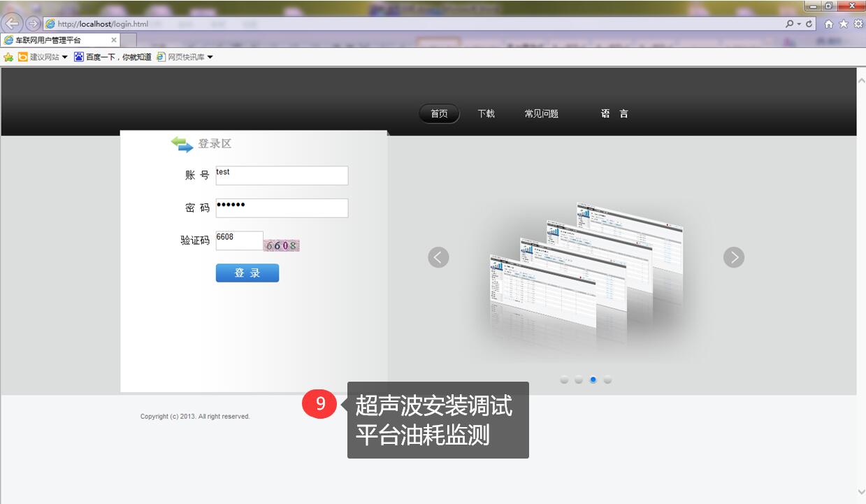The height and width of the screenshot is (504, 866).
Task: Refresh the page with the reload icon
Action: click(x=809, y=24)
